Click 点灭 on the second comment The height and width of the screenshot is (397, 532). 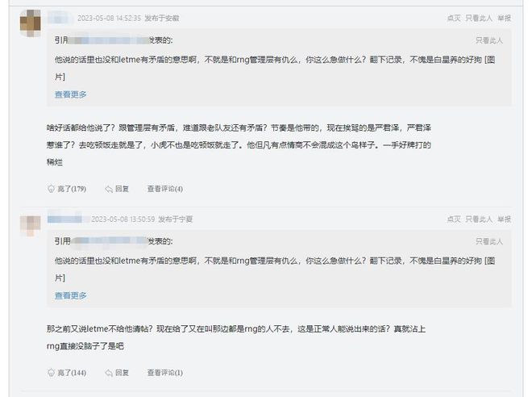click(454, 219)
